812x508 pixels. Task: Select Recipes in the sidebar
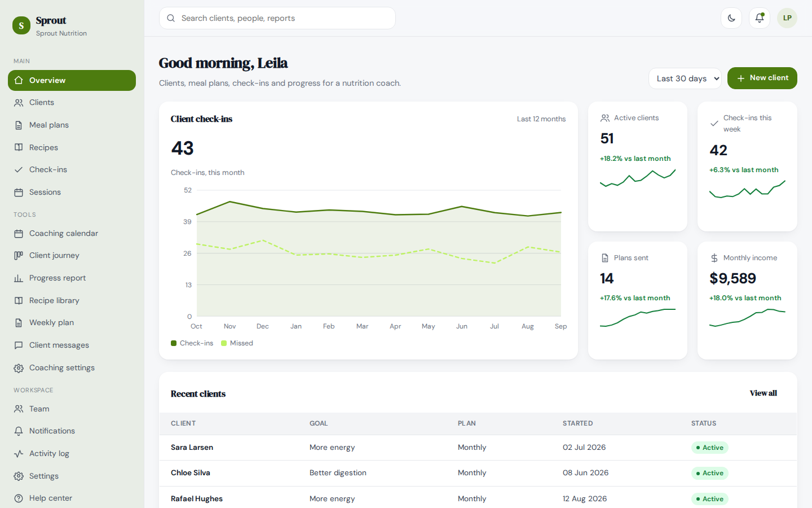(x=72, y=147)
